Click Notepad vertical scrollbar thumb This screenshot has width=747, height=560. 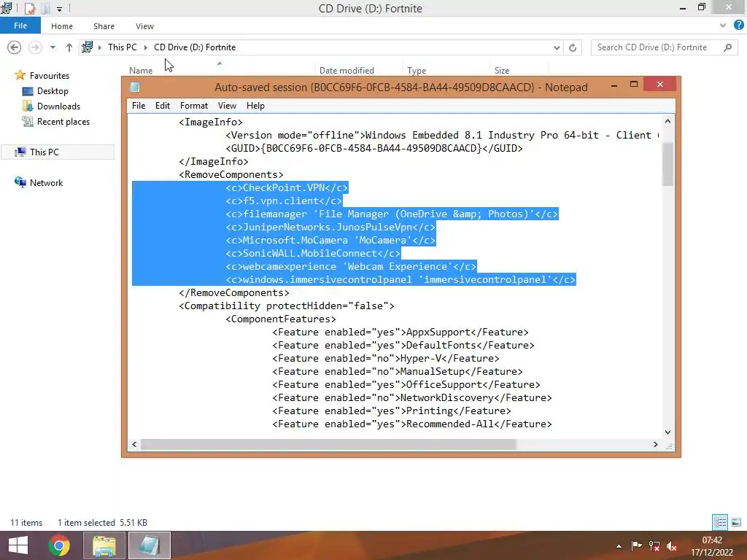click(667, 164)
